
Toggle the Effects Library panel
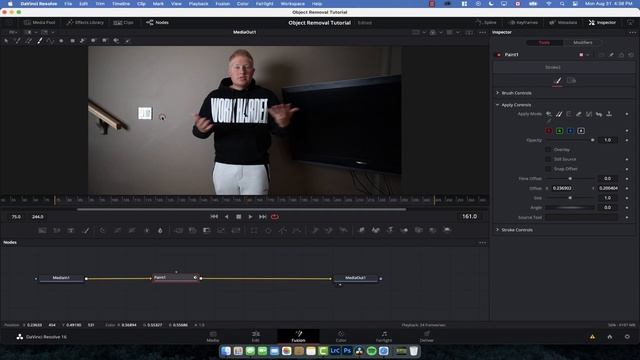coord(85,22)
